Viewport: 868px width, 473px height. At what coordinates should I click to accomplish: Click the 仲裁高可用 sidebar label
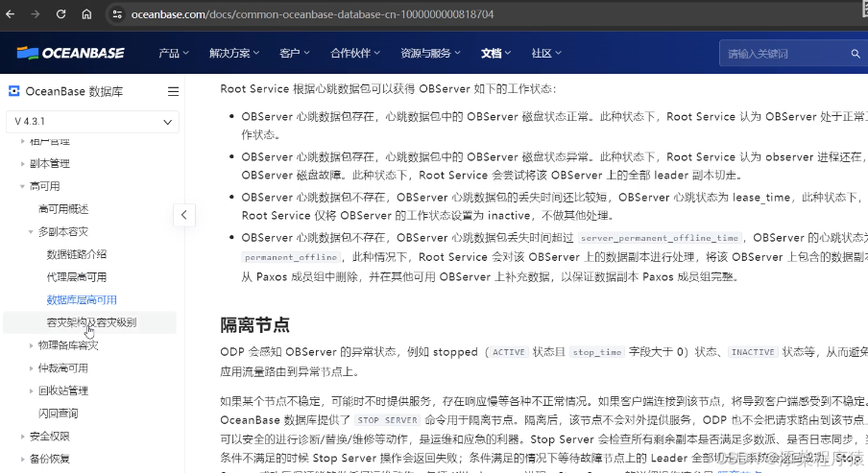pos(63,367)
